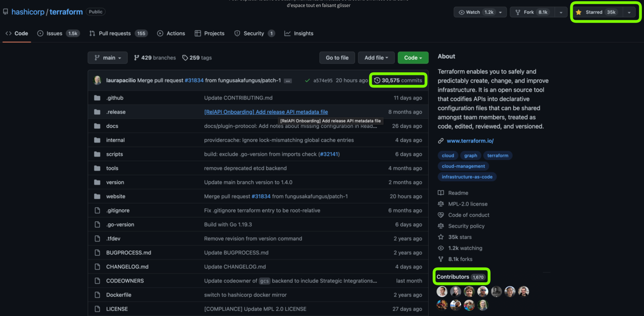The height and width of the screenshot is (316, 644).
Task: Click the eye icon beside 1.2k watching
Action: (x=440, y=248)
